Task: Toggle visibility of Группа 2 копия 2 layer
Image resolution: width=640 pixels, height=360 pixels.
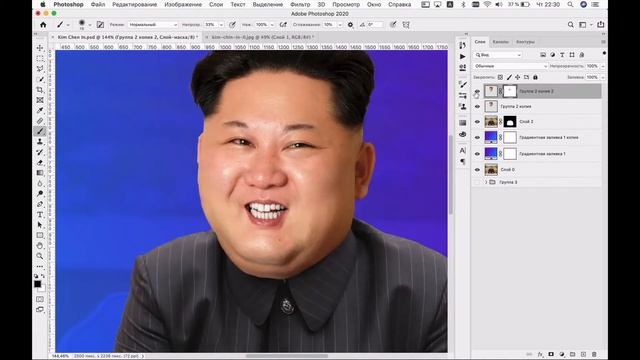Action: pos(477,91)
